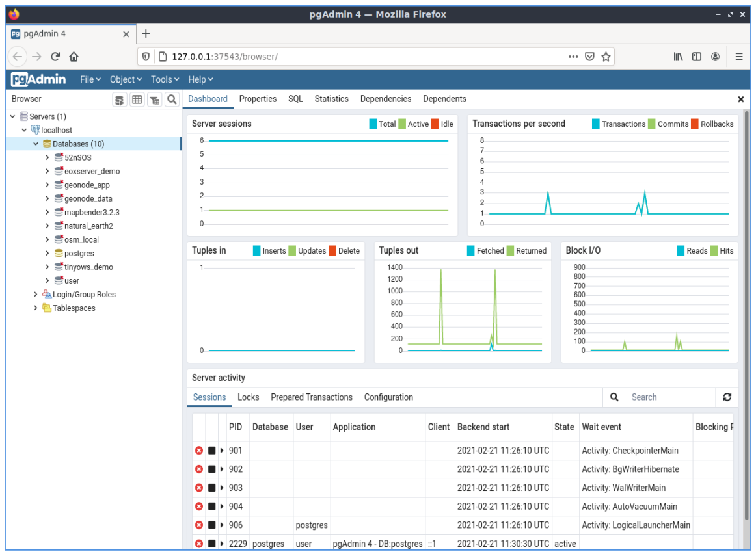This screenshot has height=554, width=756.
Task: Reload the page in Firefox
Action: tap(55, 57)
